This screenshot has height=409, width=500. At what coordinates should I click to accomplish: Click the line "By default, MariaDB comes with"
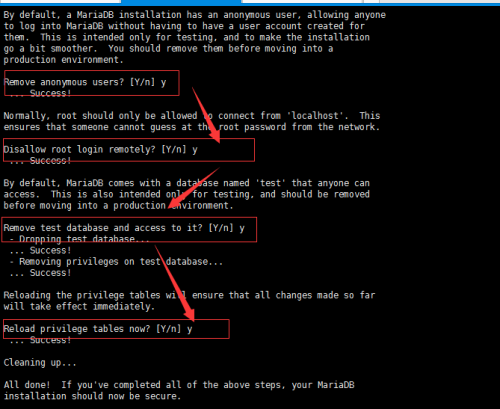(187, 183)
